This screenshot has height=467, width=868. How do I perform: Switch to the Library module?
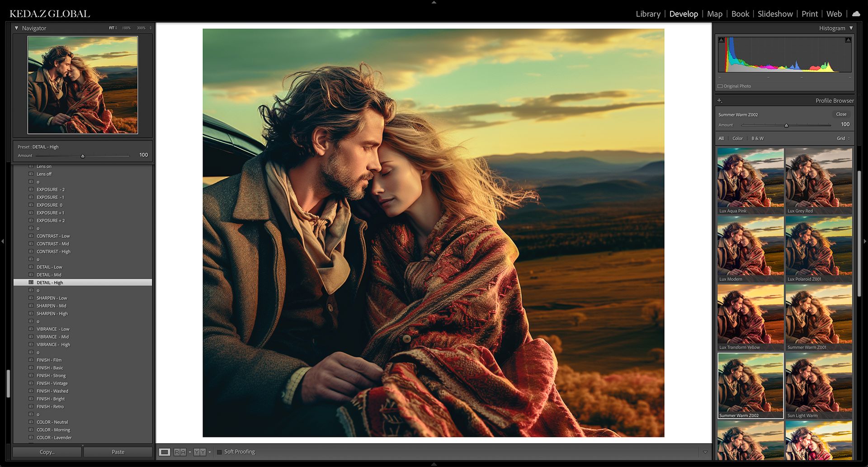pyautogui.click(x=648, y=14)
